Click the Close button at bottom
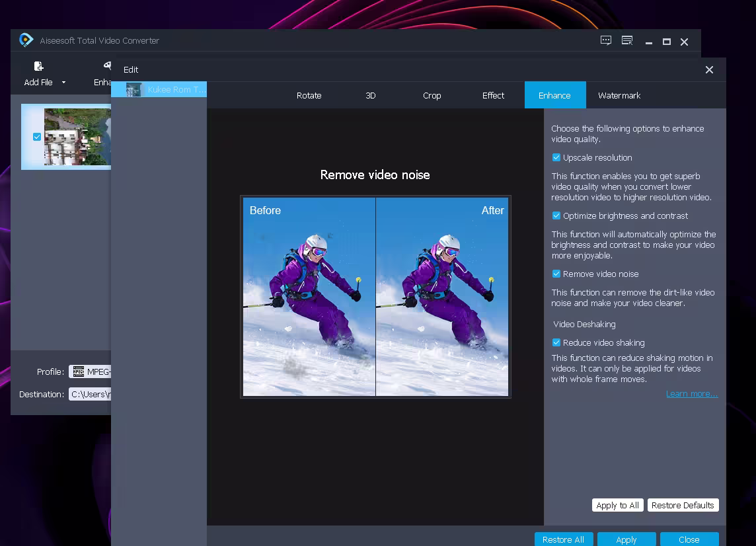756x546 pixels. (689, 539)
